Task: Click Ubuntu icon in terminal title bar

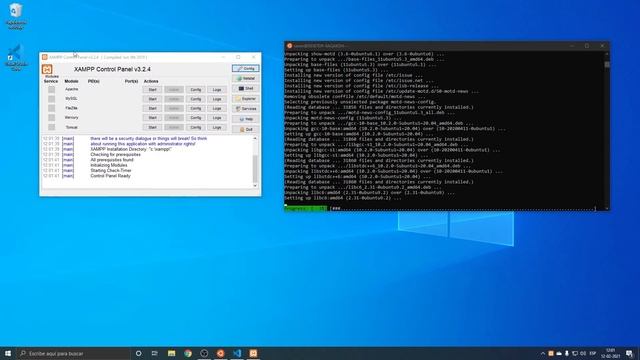Action: click(x=289, y=46)
